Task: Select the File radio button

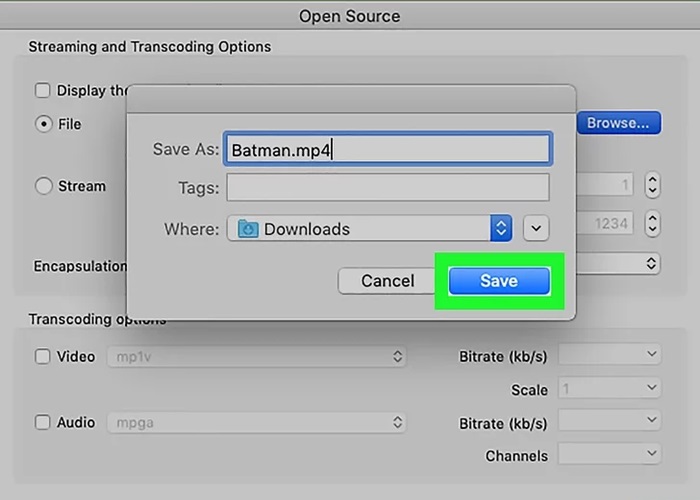Action: (43, 124)
